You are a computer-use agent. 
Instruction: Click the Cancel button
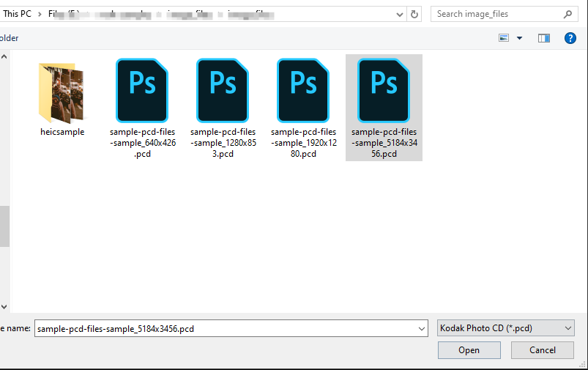pos(543,350)
